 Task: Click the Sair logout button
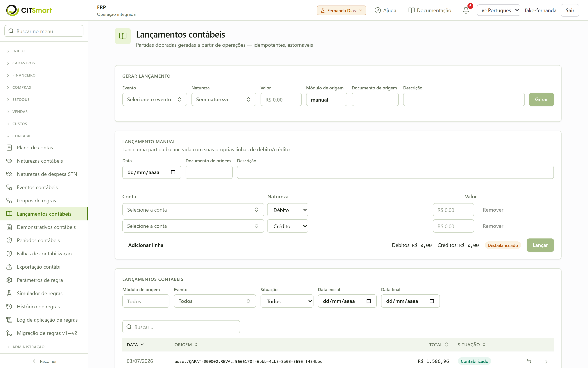(570, 10)
